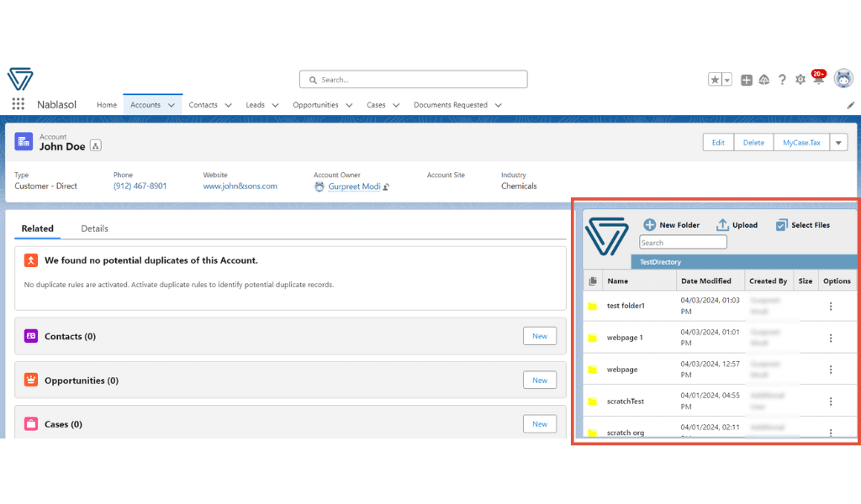Expand the Opportunities navigation dropdown

pos(350,105)
